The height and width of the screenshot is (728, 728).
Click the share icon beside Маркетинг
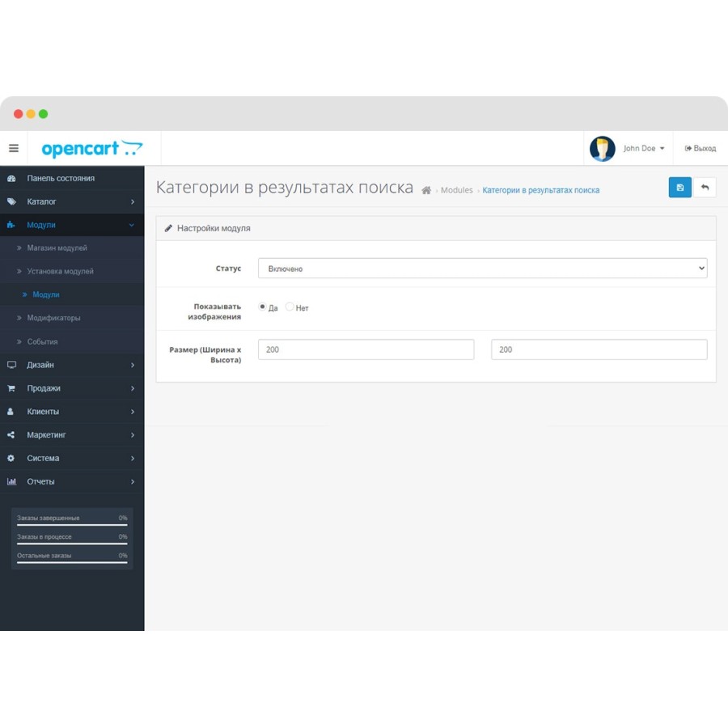(x=11, y=435)
